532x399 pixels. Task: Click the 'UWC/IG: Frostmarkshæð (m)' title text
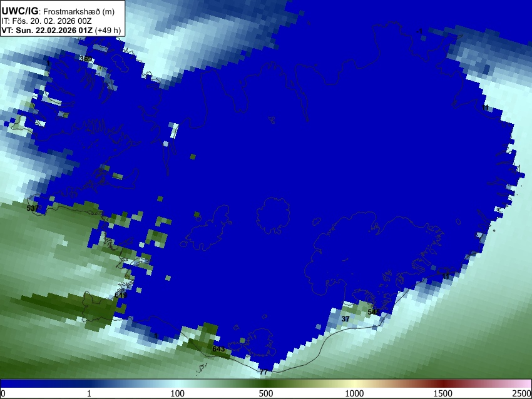[x=58, y=11]
